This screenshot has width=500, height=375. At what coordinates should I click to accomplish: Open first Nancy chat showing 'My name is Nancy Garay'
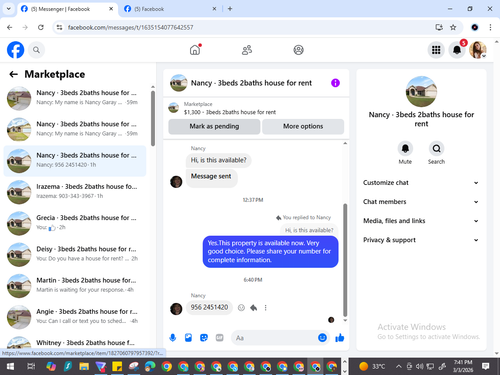(75, 98)
